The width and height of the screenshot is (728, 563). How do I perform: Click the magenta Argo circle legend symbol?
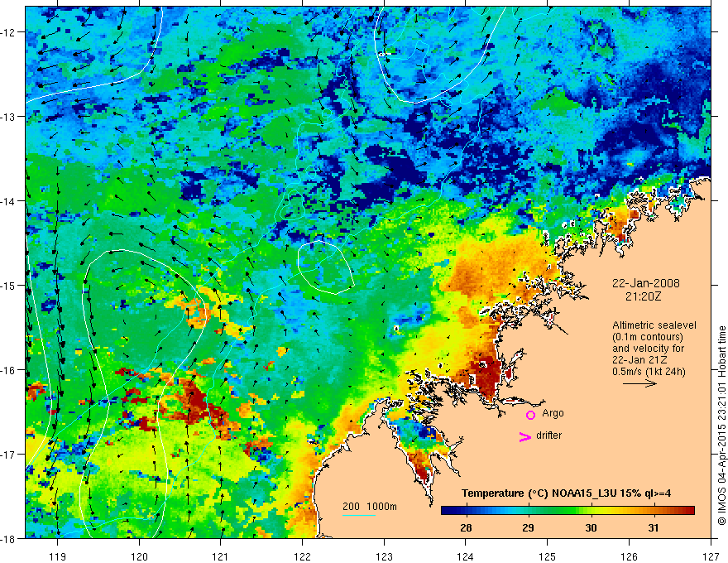[x=530, y=415]
